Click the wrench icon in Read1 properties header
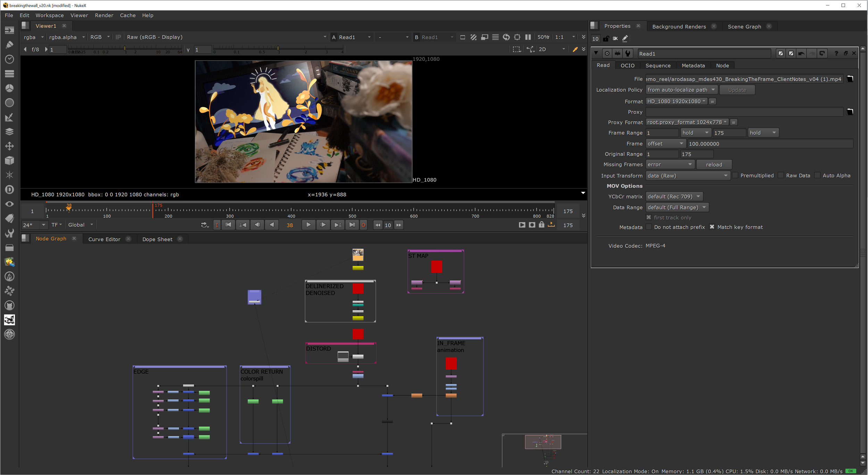The image size is (868, 475). pos(628,54)
